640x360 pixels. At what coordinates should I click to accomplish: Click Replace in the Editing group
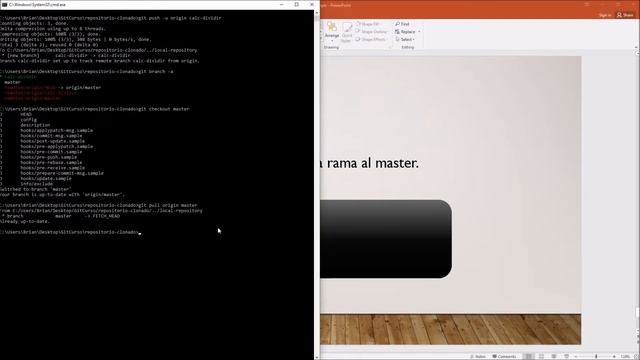(405, 32)
